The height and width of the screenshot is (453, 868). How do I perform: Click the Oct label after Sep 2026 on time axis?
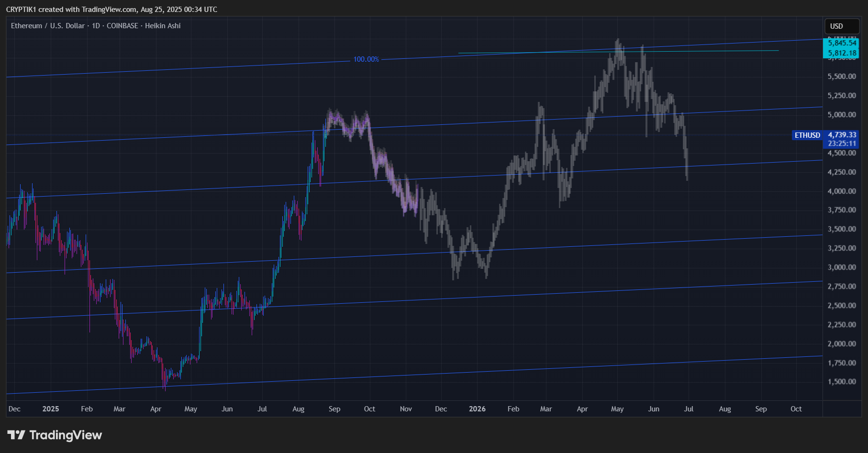click(x=796, y=409)
